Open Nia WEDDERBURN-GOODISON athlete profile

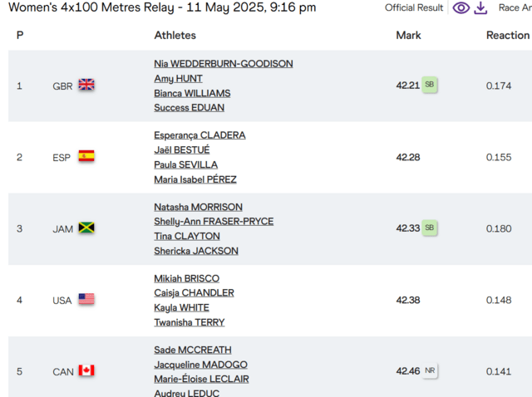[x=224, y=64]
